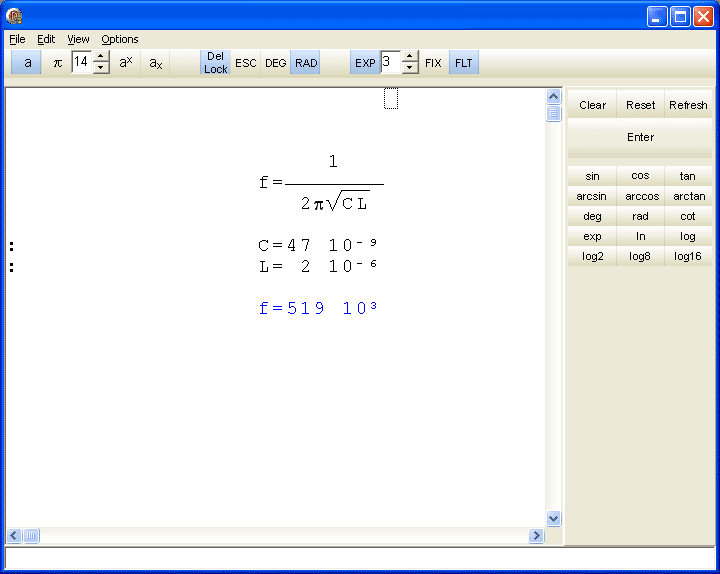This screenshot has width=720, height=574.
Task: Increase font size with up arrow
Action: [x=101, y=56]
